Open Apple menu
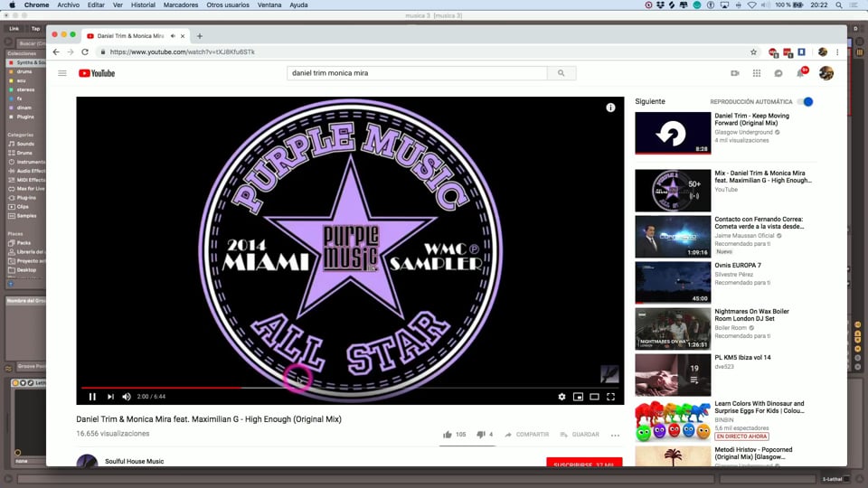The width and height of the screenshot is (868, 488). tap(12, 5)
